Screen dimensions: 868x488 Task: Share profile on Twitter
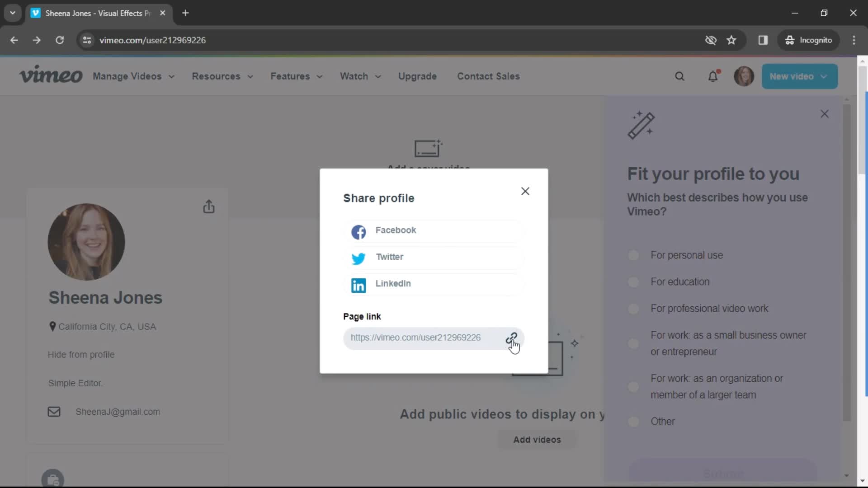[434, 258]
